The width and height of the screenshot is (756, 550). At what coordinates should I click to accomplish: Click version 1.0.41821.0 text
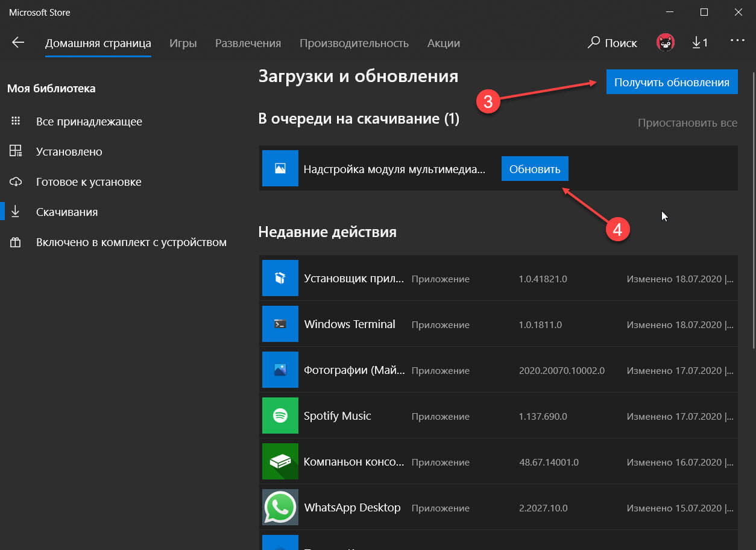point(543,279)
